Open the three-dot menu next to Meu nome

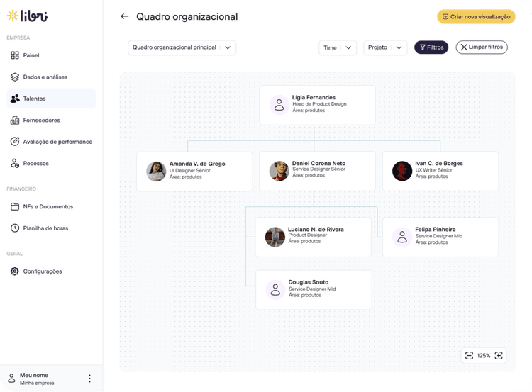pos(89,379)
